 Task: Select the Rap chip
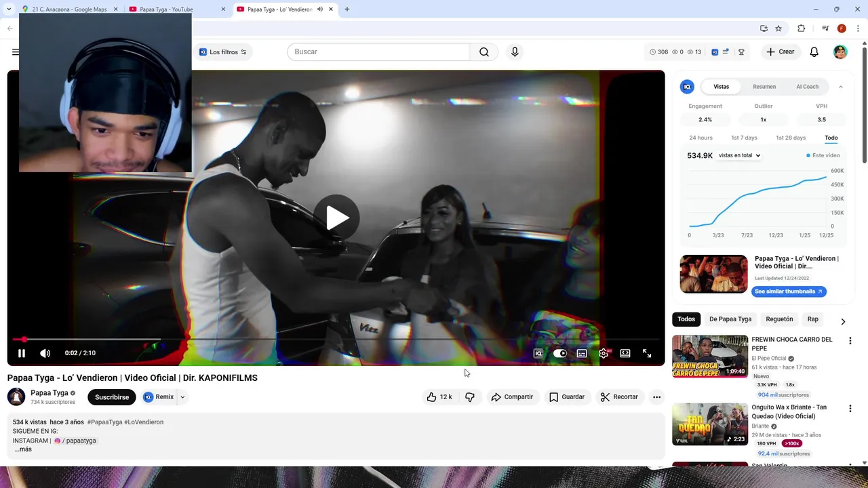[812, 319]
